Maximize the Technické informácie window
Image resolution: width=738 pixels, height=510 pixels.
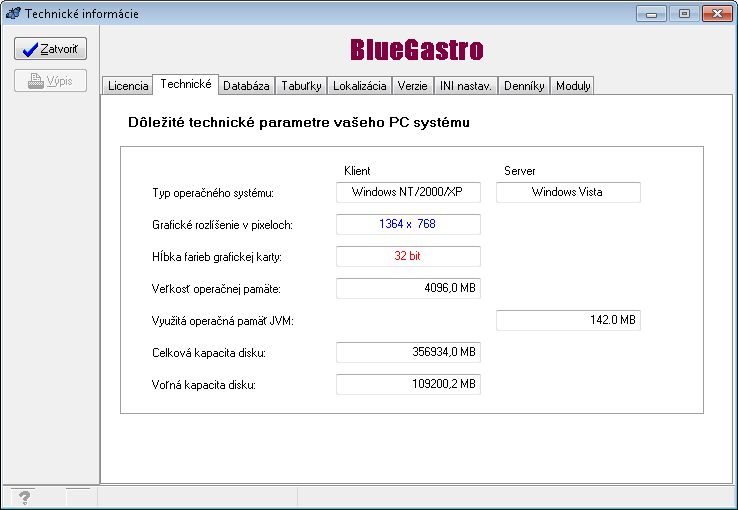pos(684,14)
